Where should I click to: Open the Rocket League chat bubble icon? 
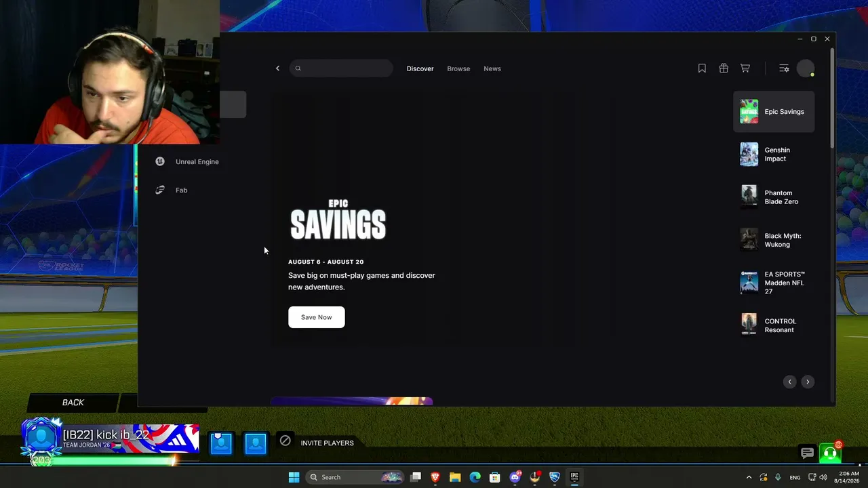pos(807,453)
